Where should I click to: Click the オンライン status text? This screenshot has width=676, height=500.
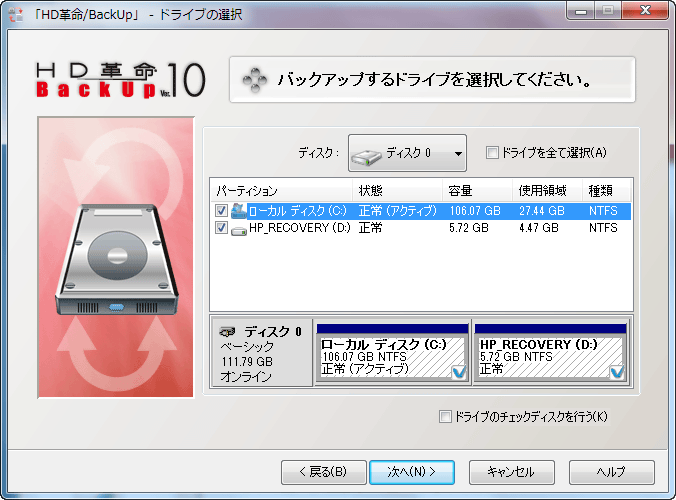[x=246, y=377]
